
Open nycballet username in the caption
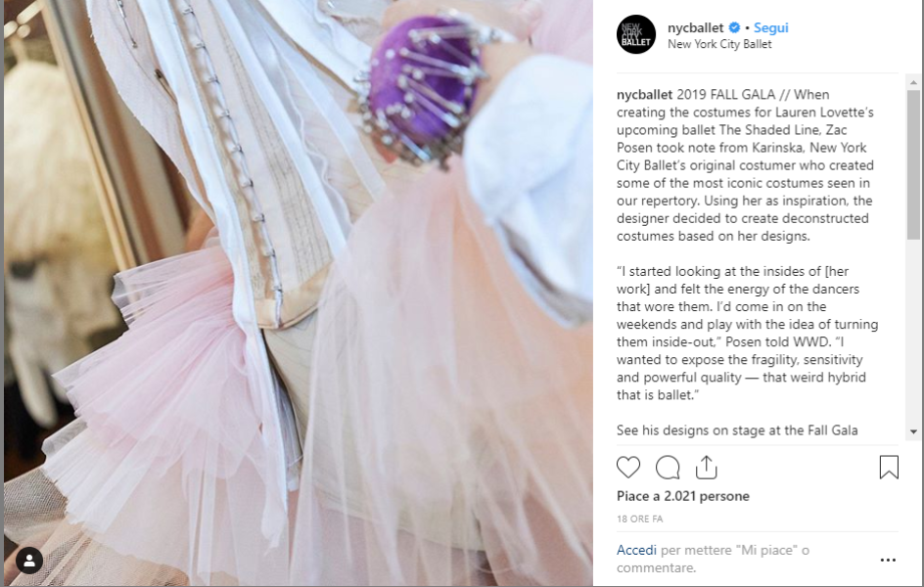[x=645, y=95]
